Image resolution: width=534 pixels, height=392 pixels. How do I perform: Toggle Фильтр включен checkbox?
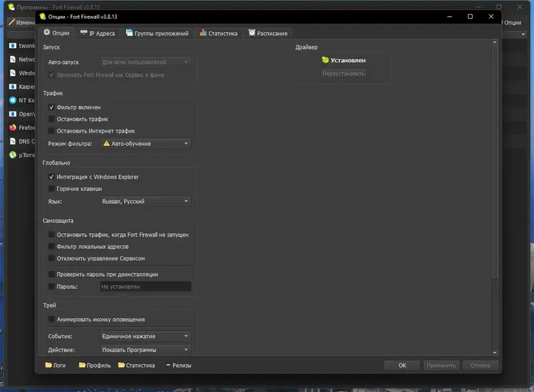[51, 107]
